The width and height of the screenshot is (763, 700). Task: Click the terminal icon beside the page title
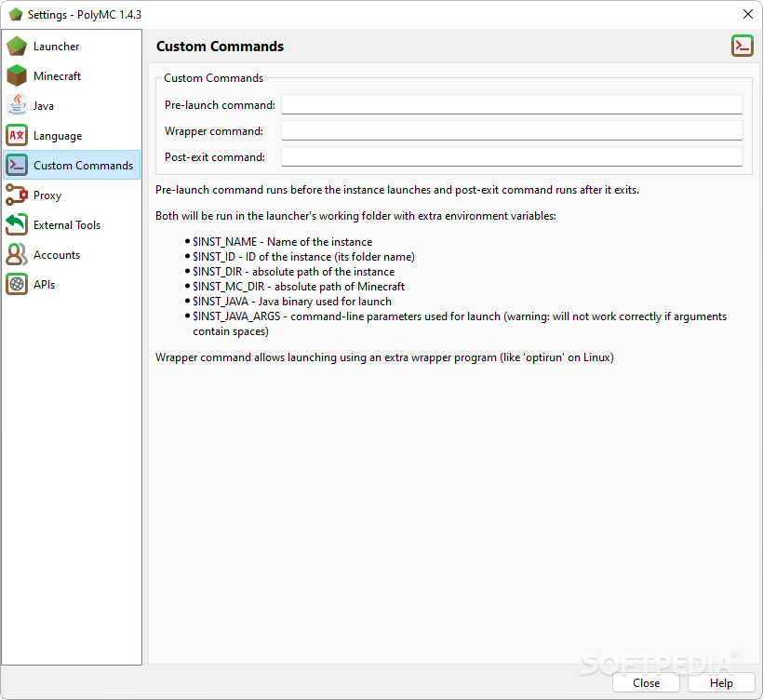pyautogui.click(x=743, y=47)
